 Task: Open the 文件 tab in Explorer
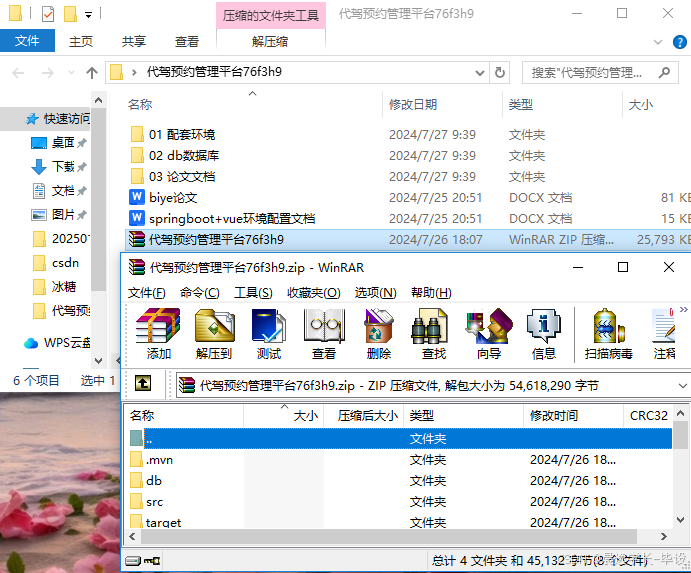27,41
